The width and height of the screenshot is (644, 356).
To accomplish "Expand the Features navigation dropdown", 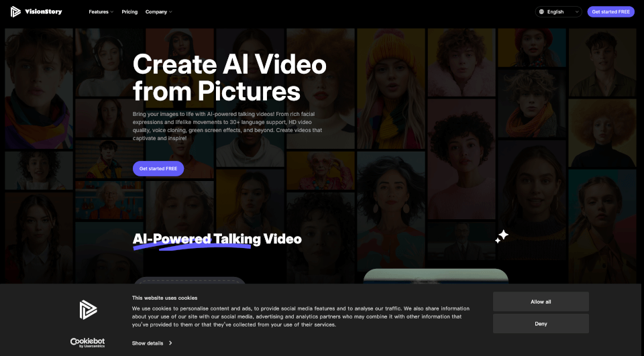I will point(101,11).
